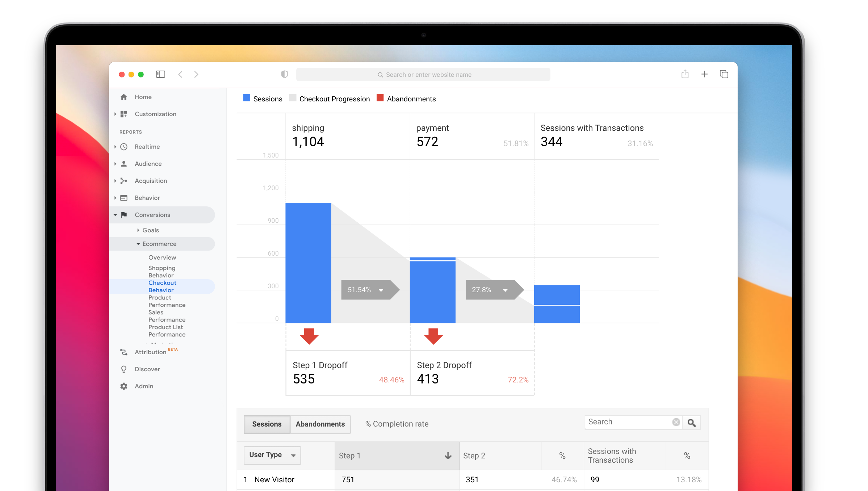
Task: Click the New Visitor row label
Action: [274, 480]
